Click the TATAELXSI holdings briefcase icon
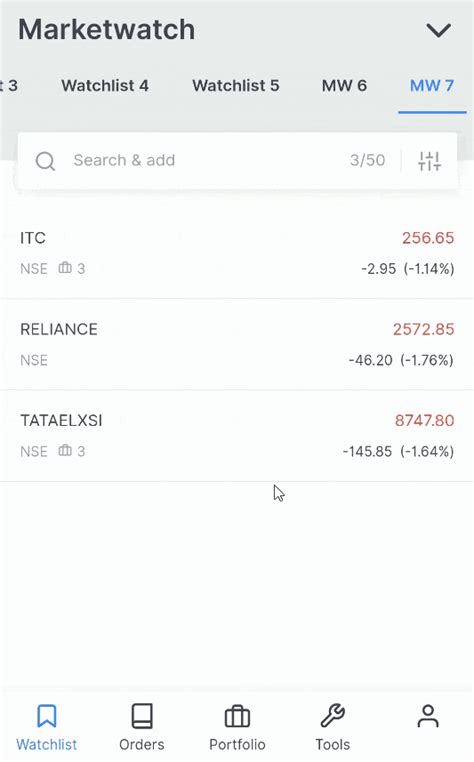This screenshot has width=474, height=762. point(65,450)
